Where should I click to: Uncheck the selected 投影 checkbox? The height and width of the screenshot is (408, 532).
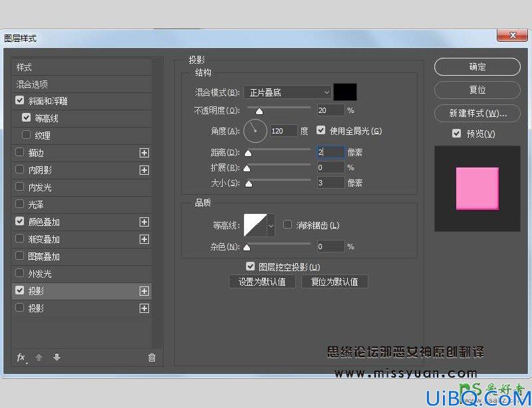tap(20, 290)
